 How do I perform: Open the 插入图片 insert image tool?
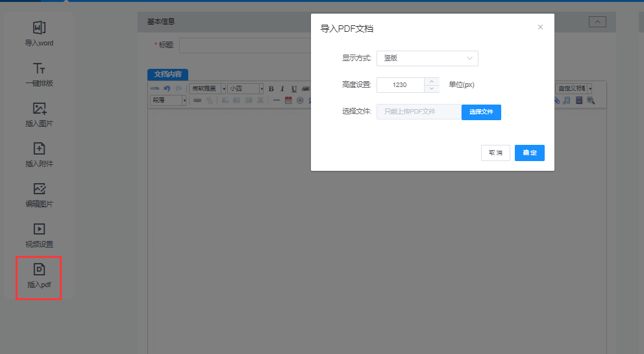[x=39, y=114]
